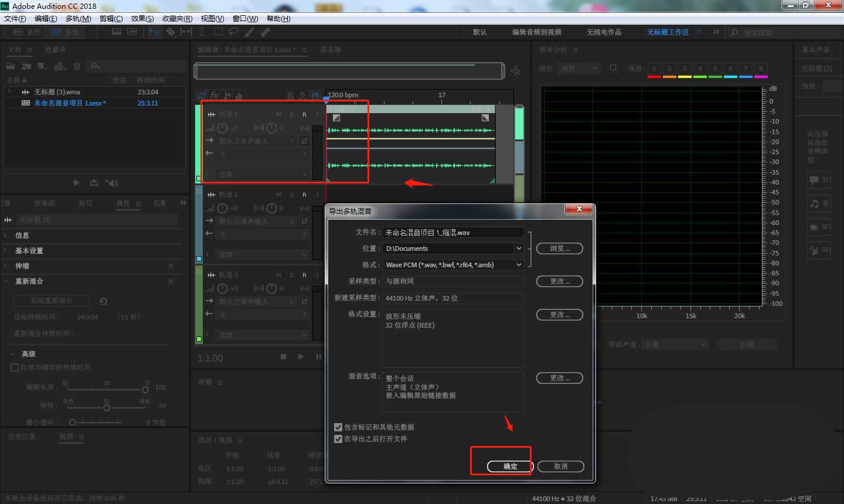Select the Slip tool in the toolbar
This screenshot has width=844, height=504.
coord(186,32)
